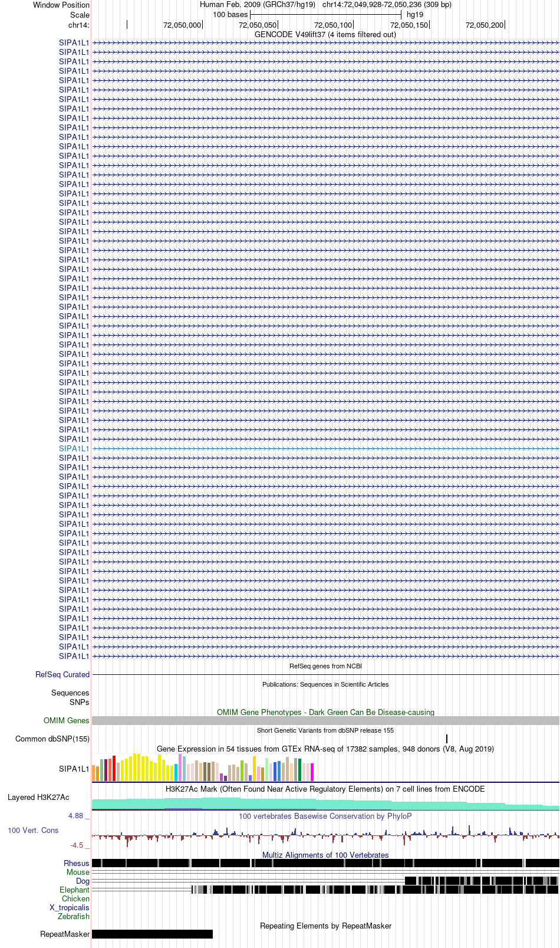Click the GTEx Gene Expression track title
The image size is (560, 948).
[325, 749]
